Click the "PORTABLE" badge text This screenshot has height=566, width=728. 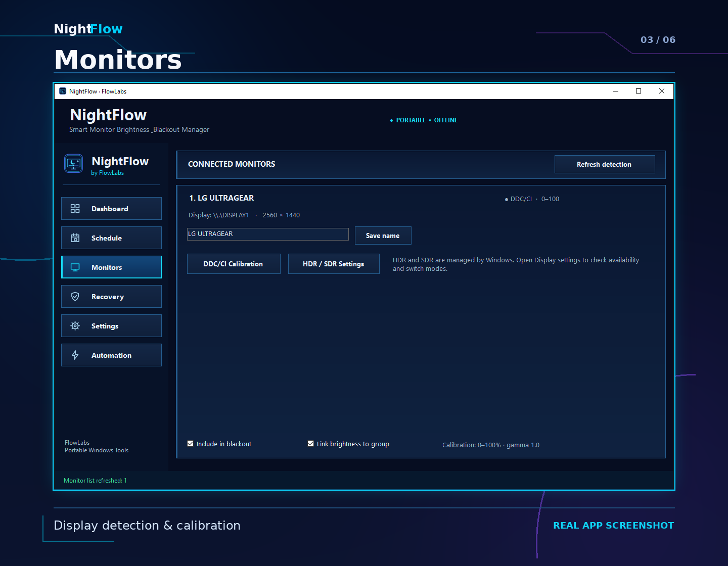click(411, 120)
